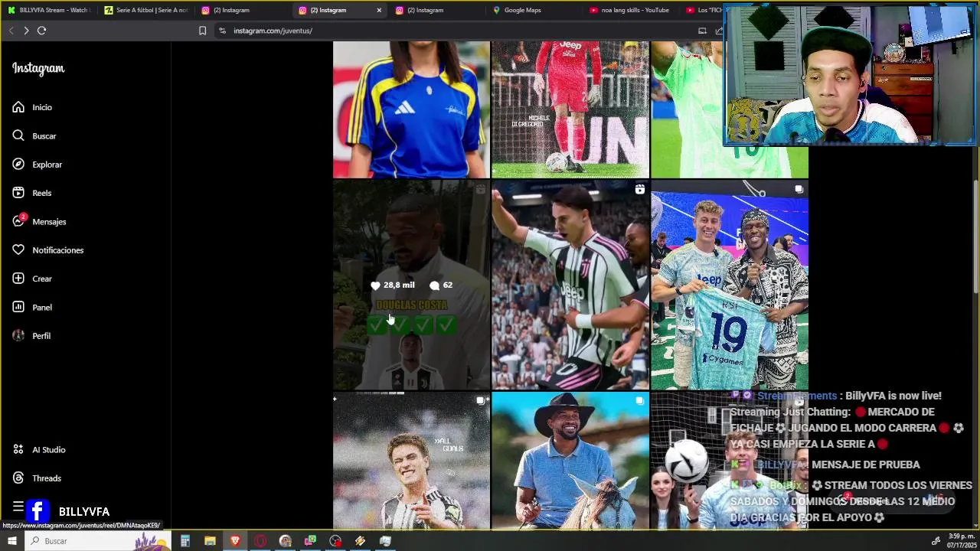The height and width of the screenshot is (551, 980).
Task: Open the Buscar search panel
Action: [x=34, y=135]
